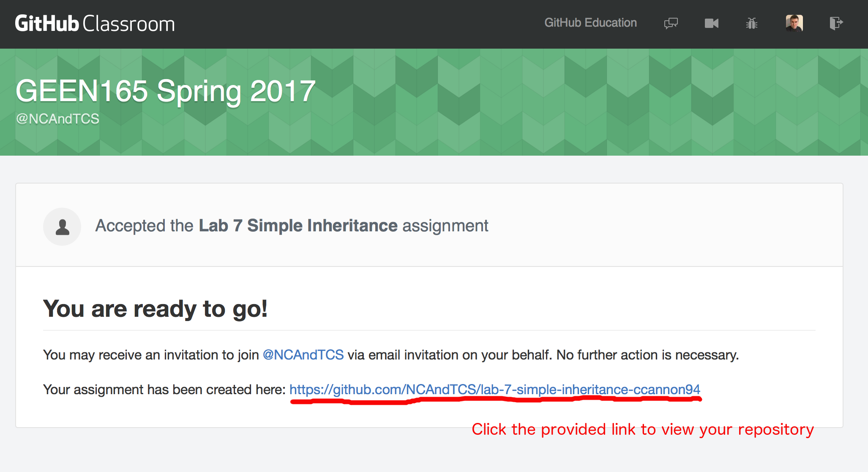Image resolution: width=868 pixels, height=472 pixels.
Task: Click the red repository instruction annotation
Action: click(x=642, y=430)
